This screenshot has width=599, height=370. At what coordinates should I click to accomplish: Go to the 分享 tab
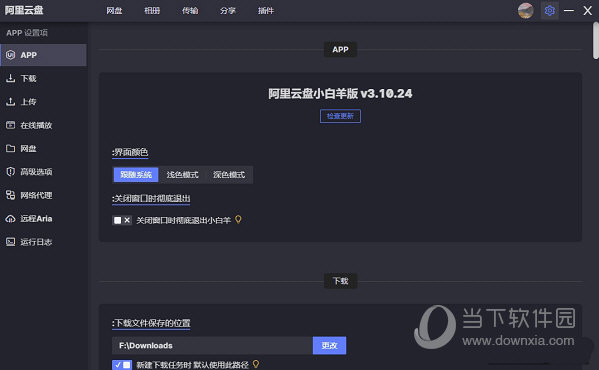[x=228, y=11]
